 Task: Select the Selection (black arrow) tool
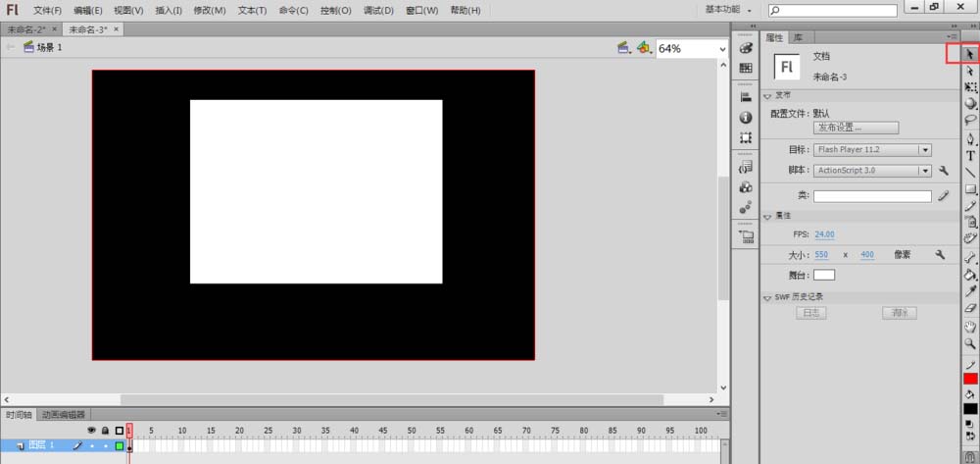(x=970, y=54)
